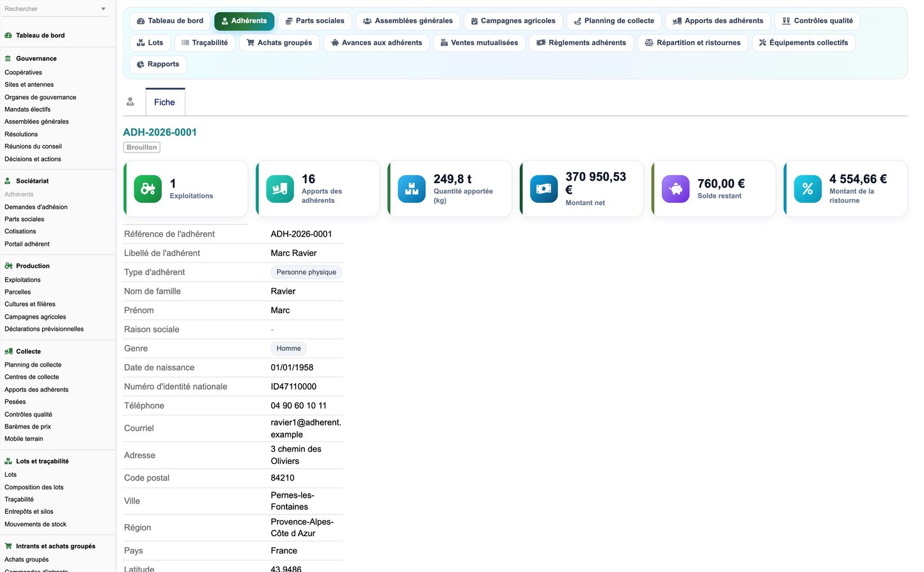Viewport: 924px width, 572px height.
Task: Click the email ravier1@adherent.example value
Action: (x=306, y=429)
